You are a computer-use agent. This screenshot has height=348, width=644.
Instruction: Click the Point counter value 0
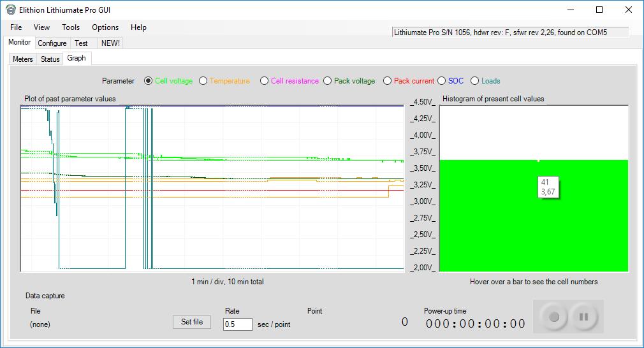[404, 322]
